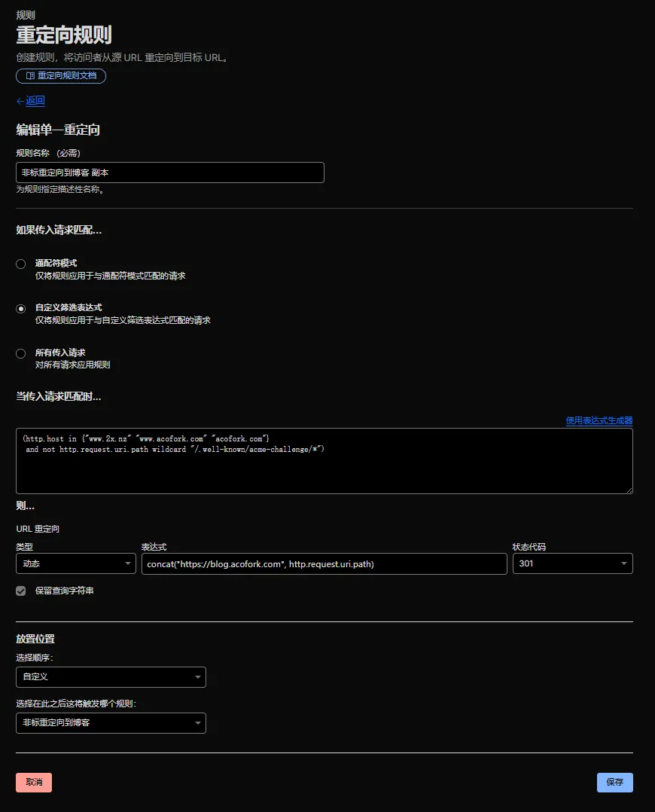Open the 重定向规则文档 documentation link
This screenshot has height=812, width=655.
[61, 76]
